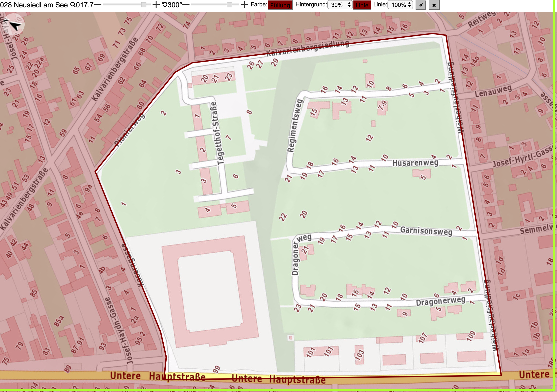Click the zoom plus button

click(x=156, y=5)
